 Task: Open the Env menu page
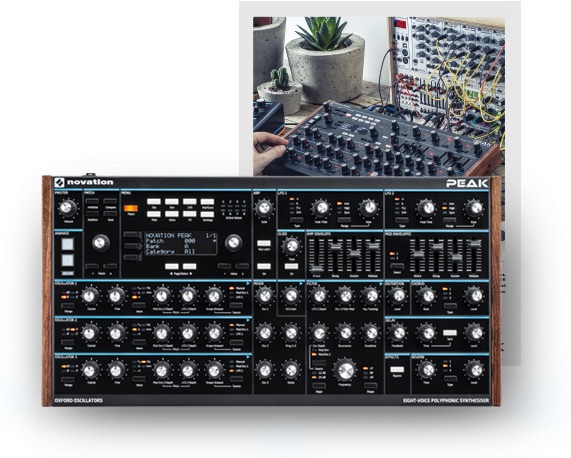(172, 202)
